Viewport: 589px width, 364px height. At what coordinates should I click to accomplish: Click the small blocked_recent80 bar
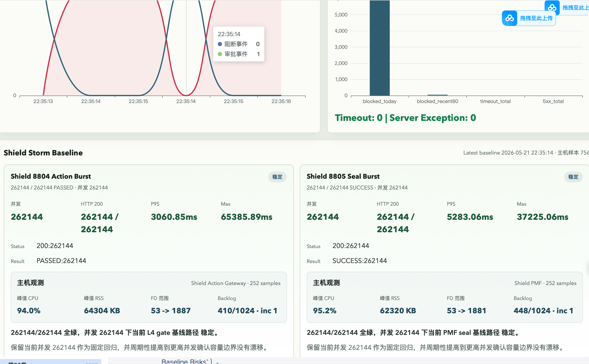tap(437, 95)
